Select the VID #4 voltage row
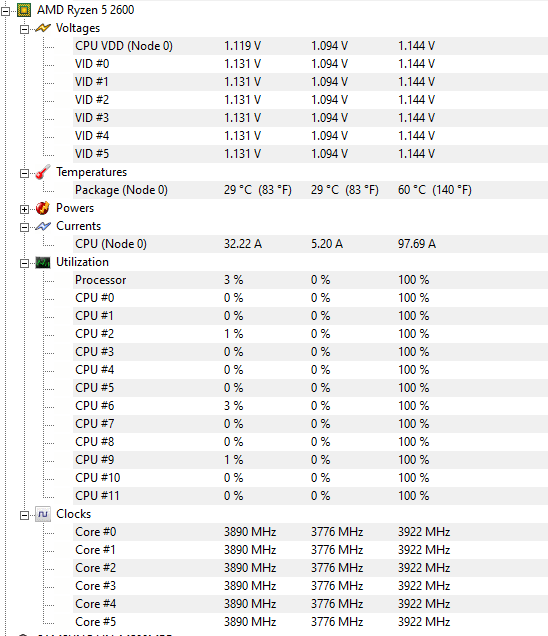Image resolution: width=548 pixels, height=636 pixels. pyautogui.click(x=310, y=136)
